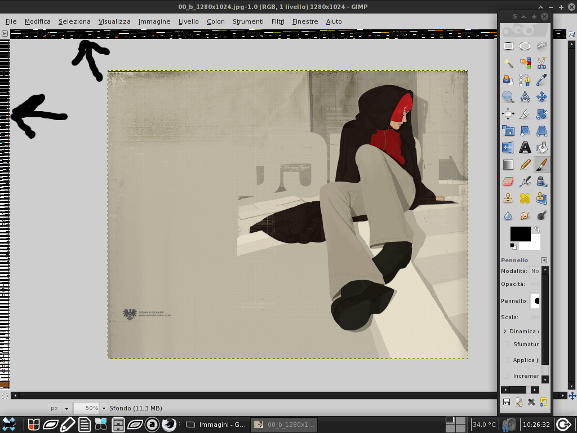
Task: Select the Rectangle Select tool
Action: tap(508, 46)
